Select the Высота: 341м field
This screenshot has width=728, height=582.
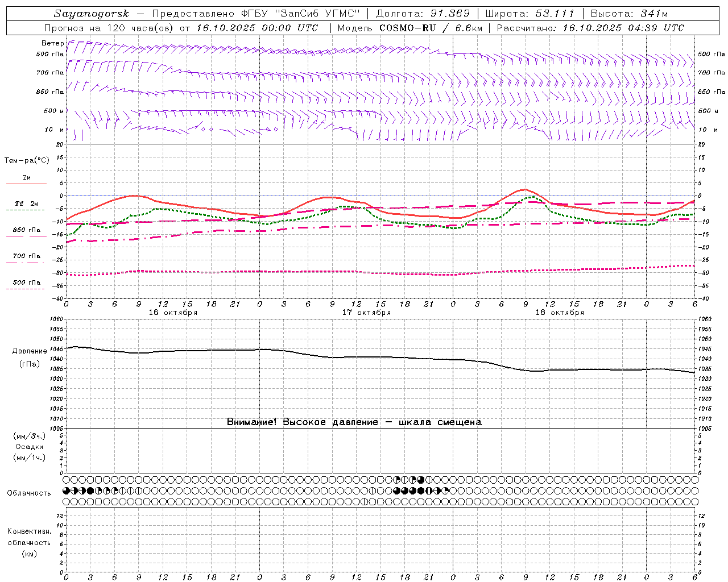(629, 14)
